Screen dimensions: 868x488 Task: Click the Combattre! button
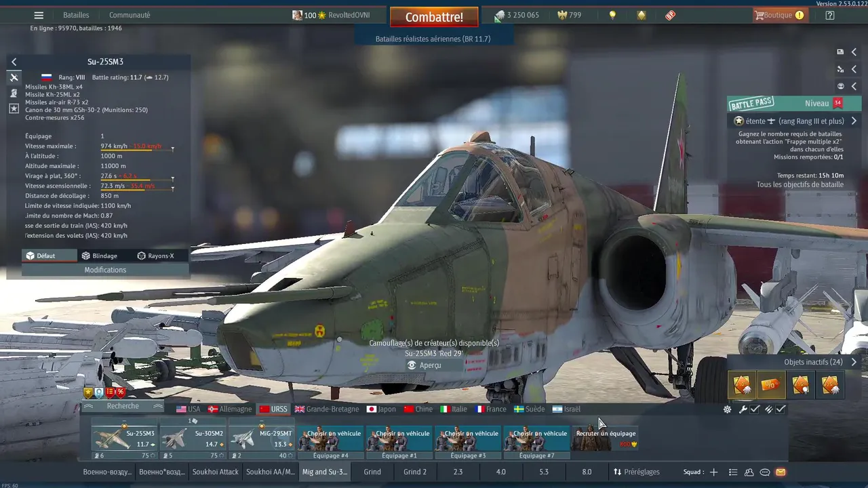pos(434,17)
